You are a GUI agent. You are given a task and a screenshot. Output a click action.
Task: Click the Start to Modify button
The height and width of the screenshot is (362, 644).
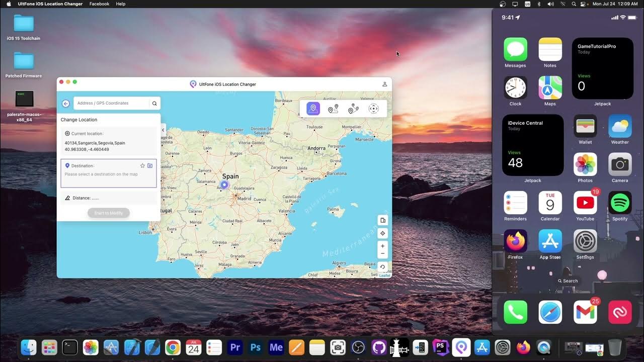tap(109, 213)
